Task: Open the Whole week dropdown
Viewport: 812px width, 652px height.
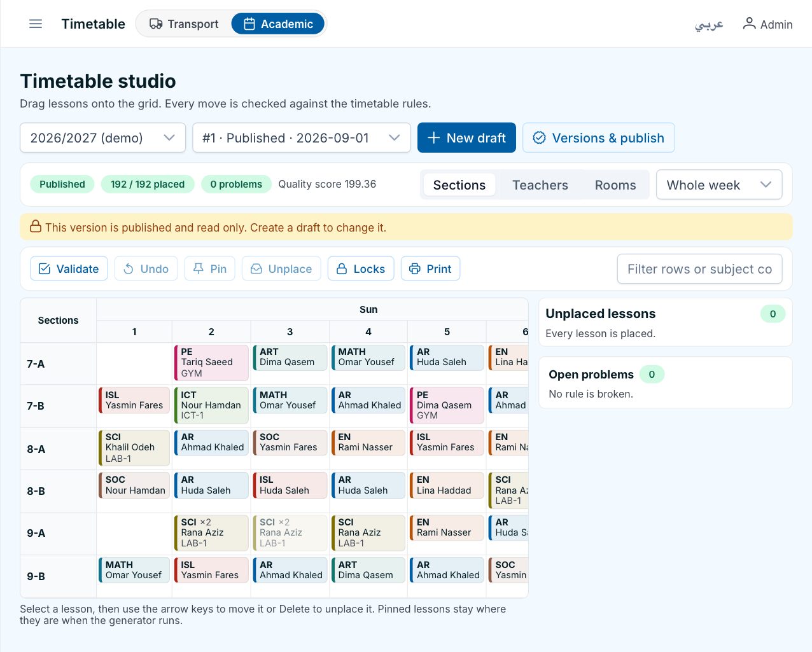Action: (x=719, y=184)
